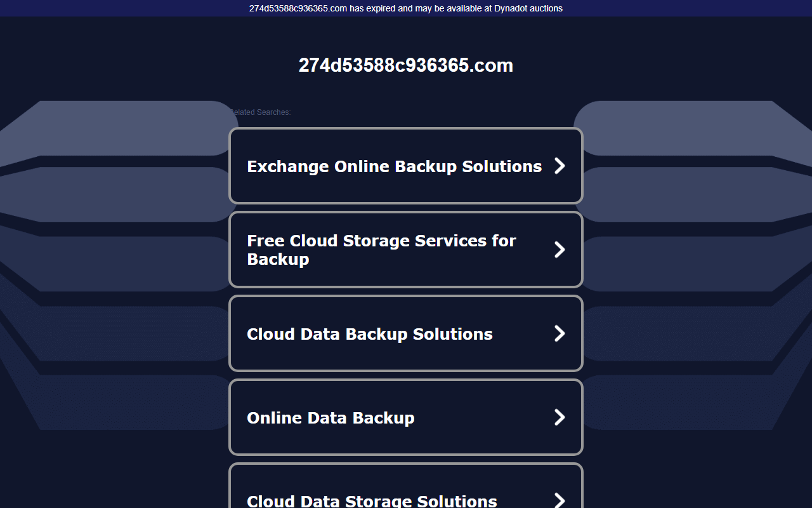Open Free Cloud Storage Services for Backup
Image resolution: width=812 pixels, height=508 pixels.
(x=405, y=250)
